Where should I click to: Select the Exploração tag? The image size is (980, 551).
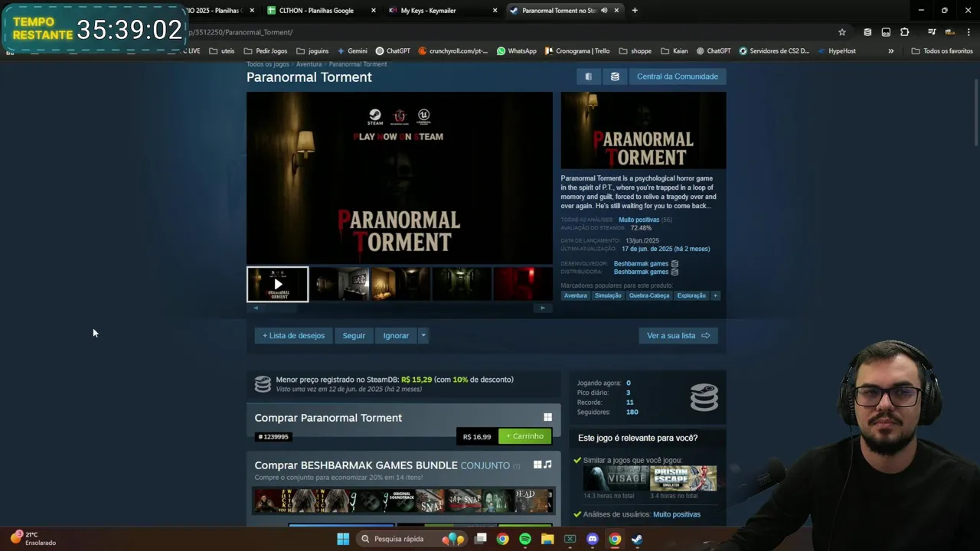(691, 295)
